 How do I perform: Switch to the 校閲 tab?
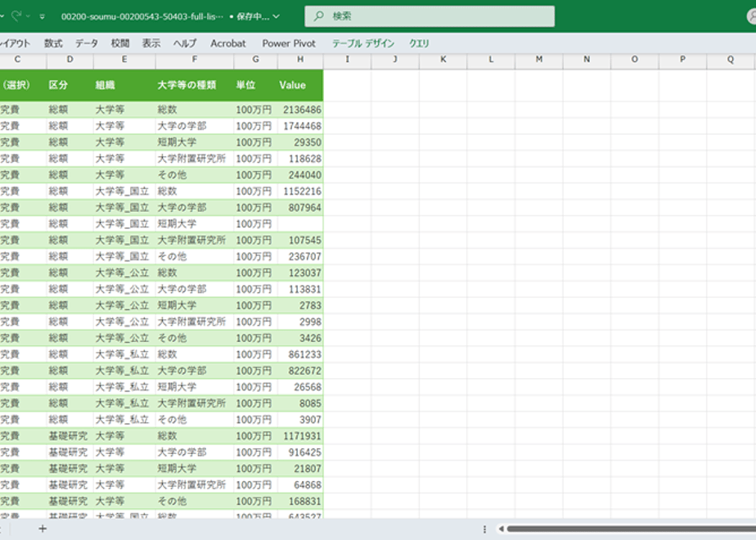click(120, 43)
